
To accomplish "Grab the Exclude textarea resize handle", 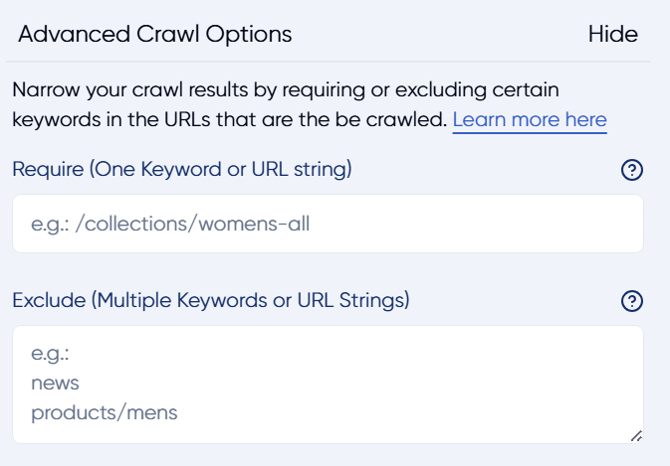I will [636, 436].
